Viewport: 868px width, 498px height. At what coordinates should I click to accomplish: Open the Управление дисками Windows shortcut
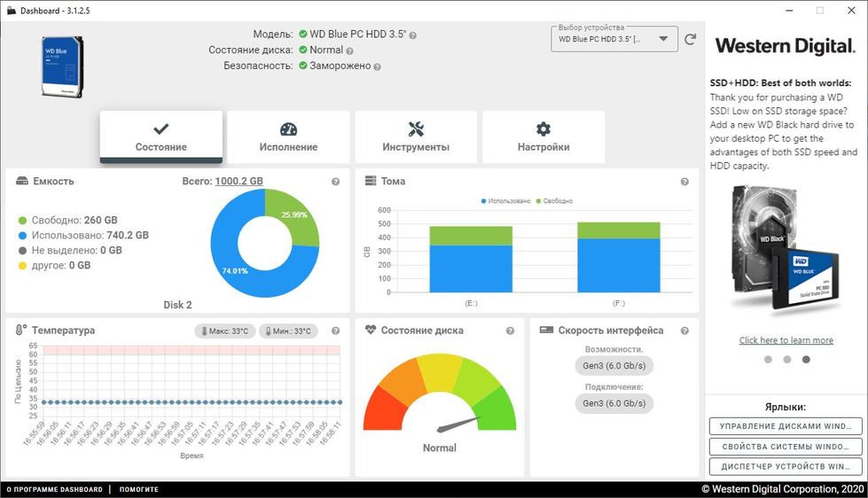[x=786, y=426]
